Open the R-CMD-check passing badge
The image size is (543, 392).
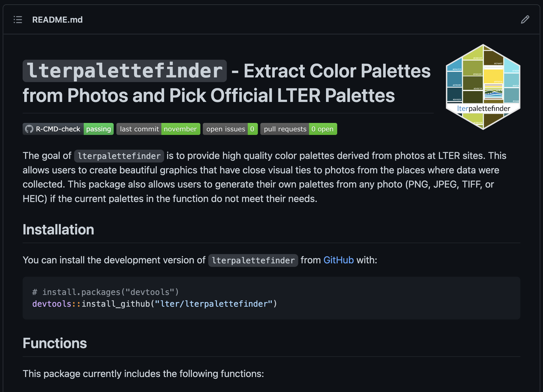[x=68, y=129]
